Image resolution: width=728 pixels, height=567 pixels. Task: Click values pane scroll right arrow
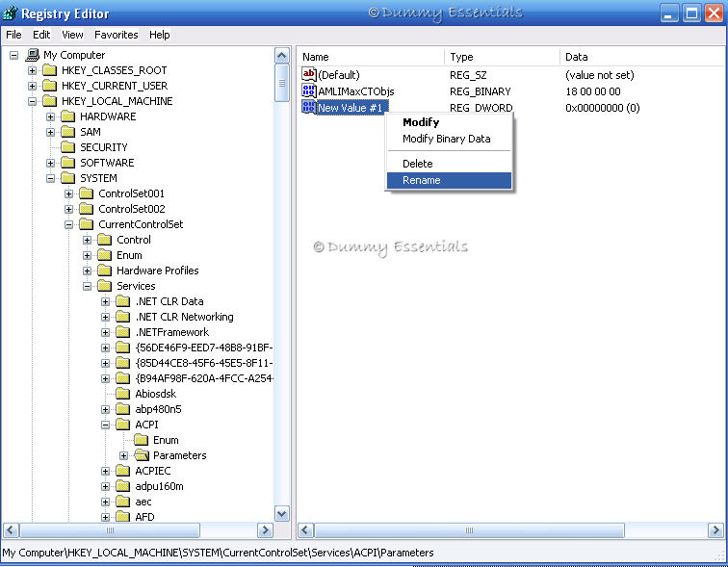point(715,530)
